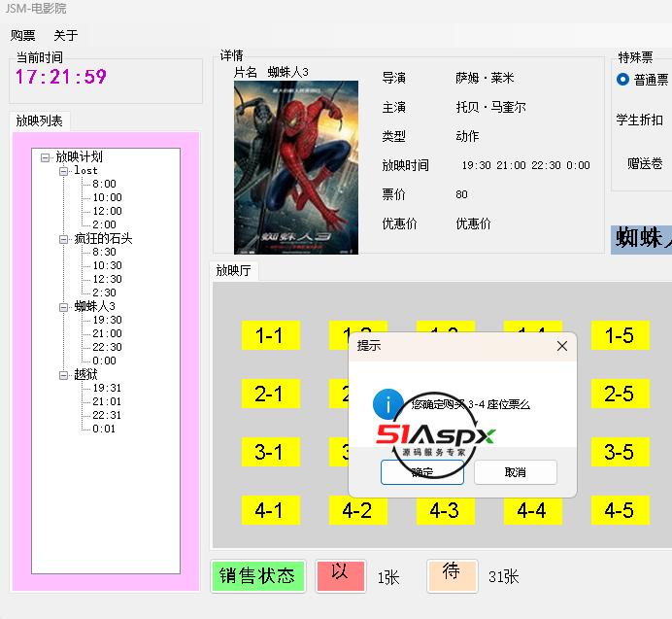Pick seat 4-3
The width and height of the screenshot is (672, 619).
click(446, 511)
